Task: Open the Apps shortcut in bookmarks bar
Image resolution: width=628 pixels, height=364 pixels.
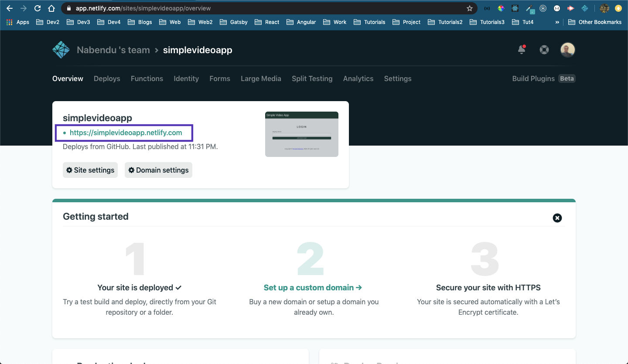Action: 18,22
